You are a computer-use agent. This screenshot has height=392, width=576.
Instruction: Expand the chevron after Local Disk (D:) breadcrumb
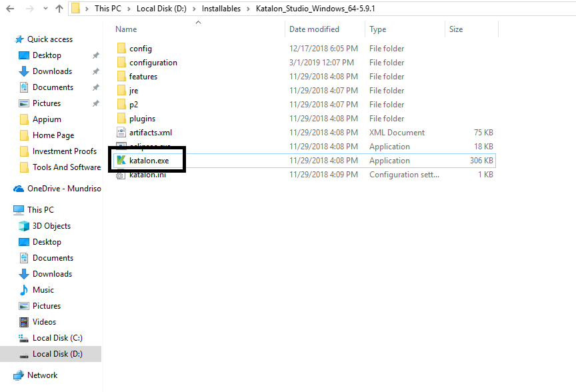pyautogui.click(x=194, y=9)
